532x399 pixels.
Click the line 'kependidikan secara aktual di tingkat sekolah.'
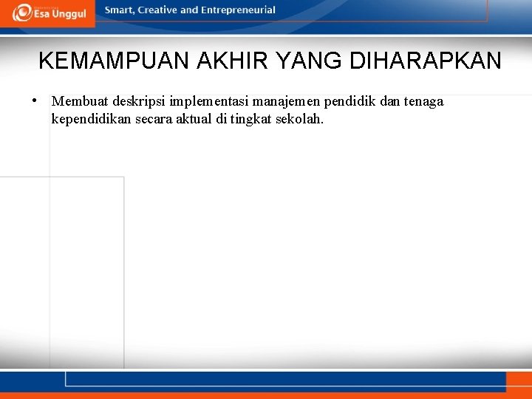187,119
